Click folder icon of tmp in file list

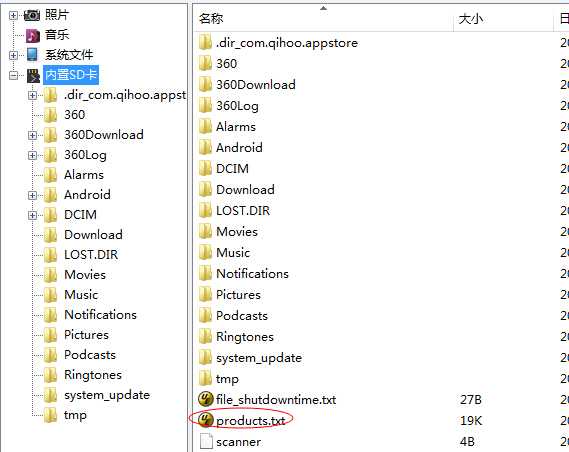[x=205, y=378]
